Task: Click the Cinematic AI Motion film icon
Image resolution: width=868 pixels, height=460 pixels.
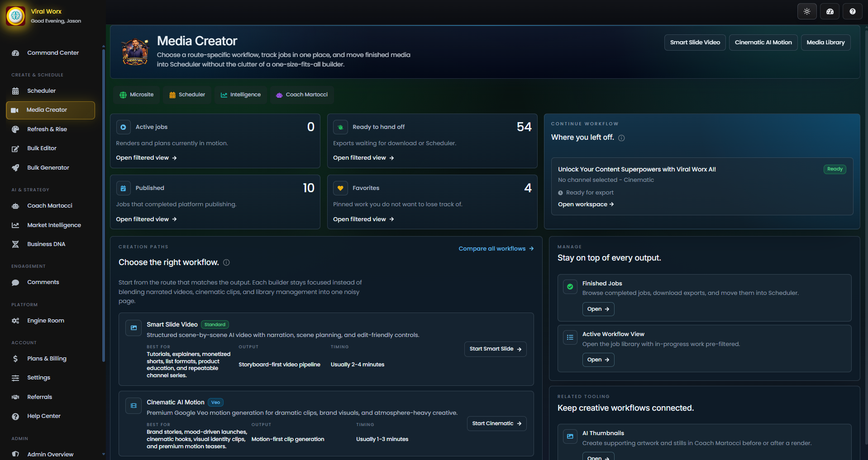Action: pyautogui.click(x=134, y=406)
